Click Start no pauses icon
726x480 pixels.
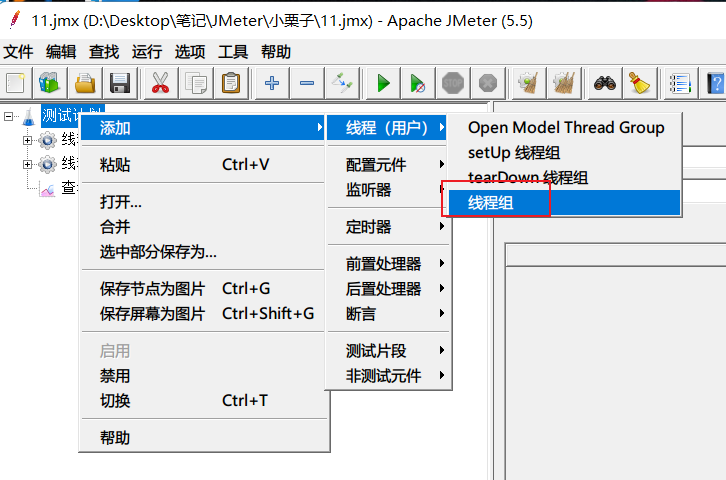tap(418, 83)
